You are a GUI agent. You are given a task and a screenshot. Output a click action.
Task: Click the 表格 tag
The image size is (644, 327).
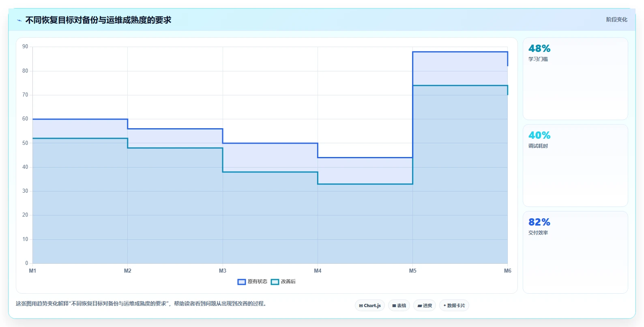(399, 305)
